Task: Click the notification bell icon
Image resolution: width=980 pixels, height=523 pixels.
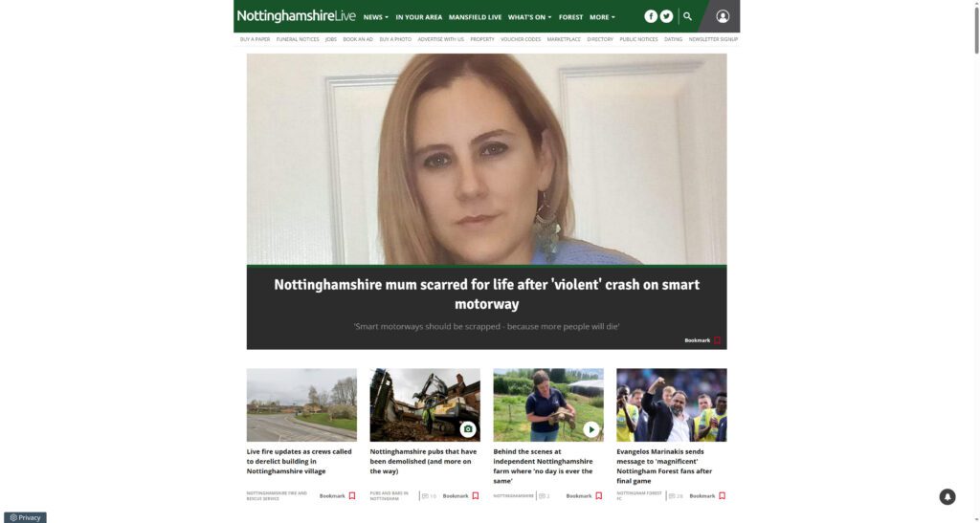Action: coord(947,497)
